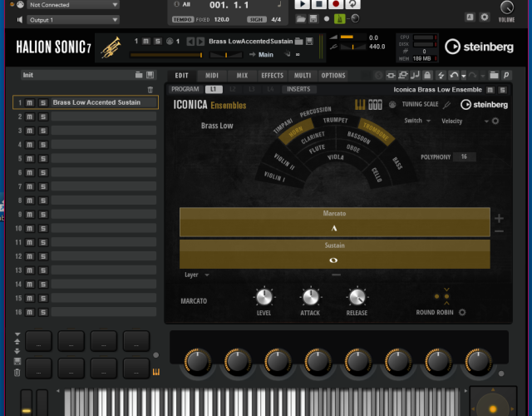This screenshot has width=532, height=416.
Task: Open the Velocity dropdown
Action: point(465,121)
